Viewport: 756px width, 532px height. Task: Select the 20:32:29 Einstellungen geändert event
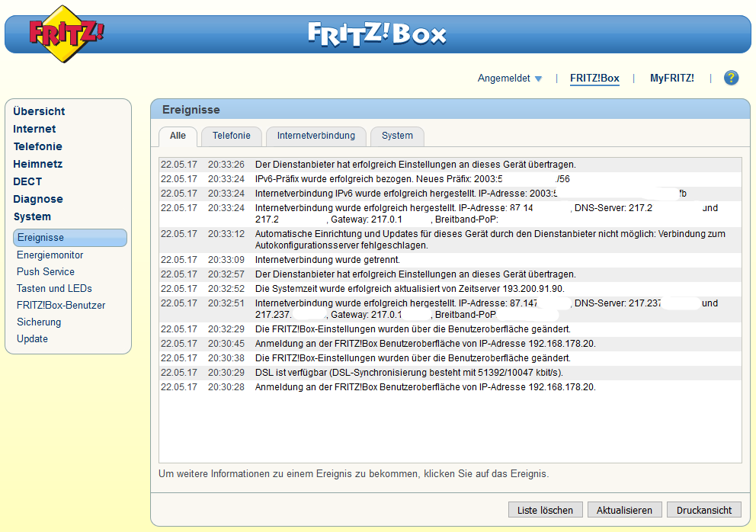[x=450, y=329]
